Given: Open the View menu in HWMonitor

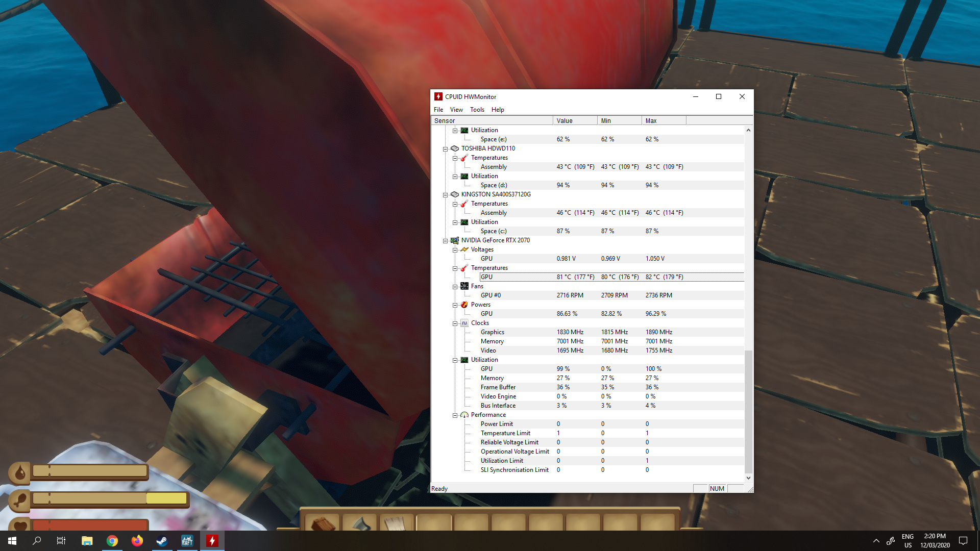Looking at the screenshot, I should point(456,110).
